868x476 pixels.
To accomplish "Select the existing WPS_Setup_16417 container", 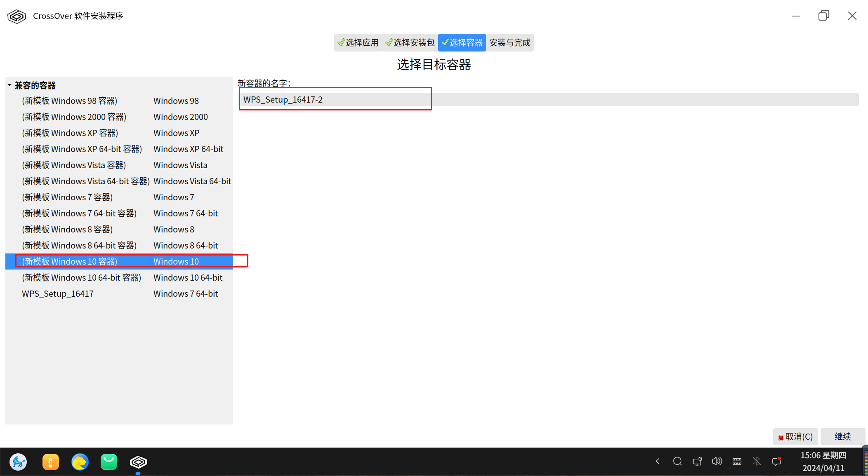I will click(x=58, y=294).
